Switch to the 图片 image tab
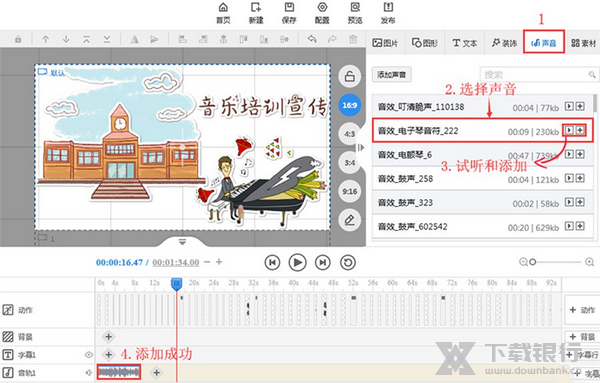The image size is (600, 383). pyautogui.click(x=385, y=43)
